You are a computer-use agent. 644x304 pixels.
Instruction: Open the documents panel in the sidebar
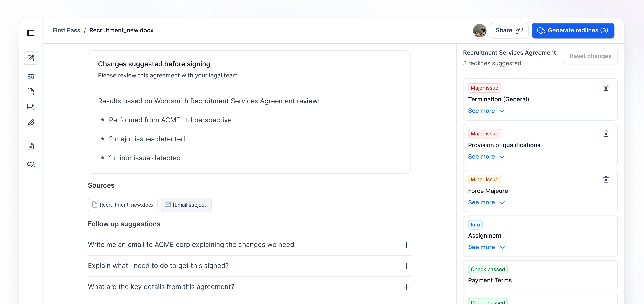[x=31, y=146]
